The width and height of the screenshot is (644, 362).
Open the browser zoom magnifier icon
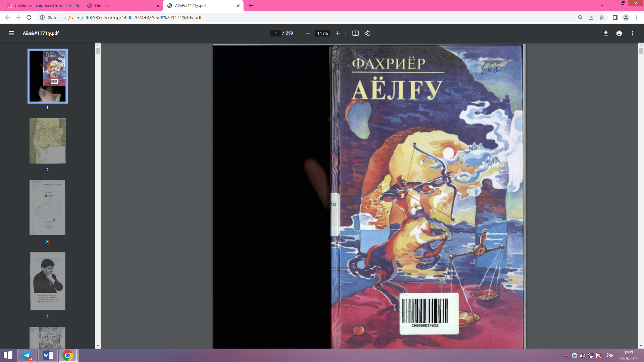[x=580, y=17]
